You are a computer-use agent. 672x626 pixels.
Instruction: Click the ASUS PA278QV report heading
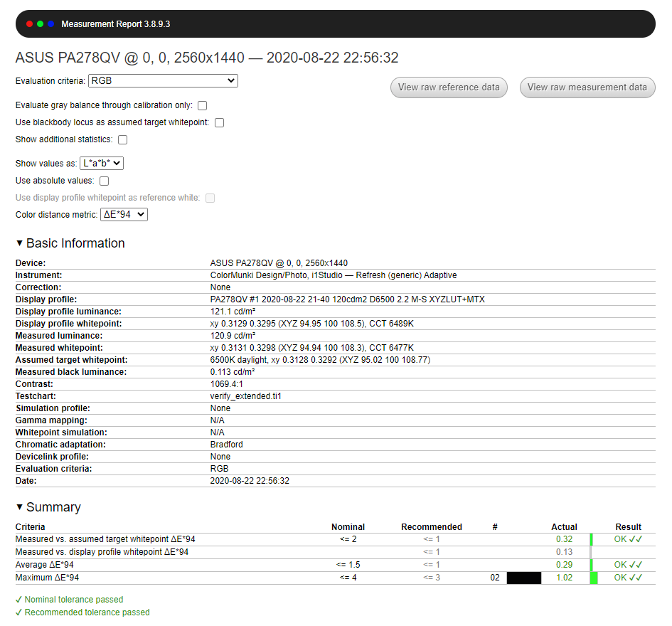[x=207, y=58]
